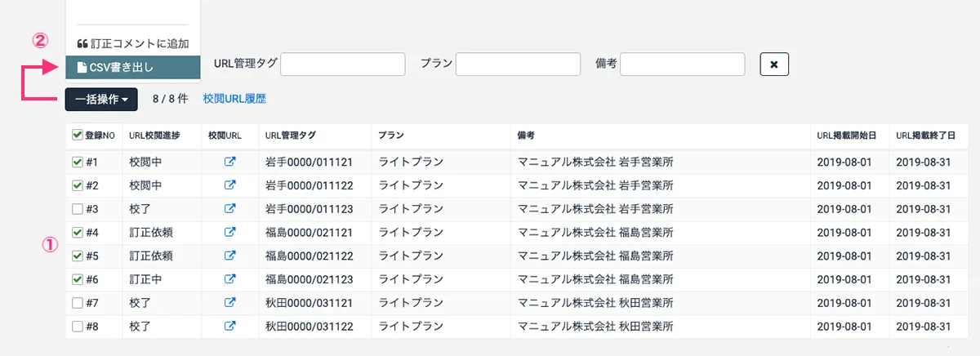Select tag 福島0000/021121
This screenshot has width=980, height=356.
[x=310, y=233]
